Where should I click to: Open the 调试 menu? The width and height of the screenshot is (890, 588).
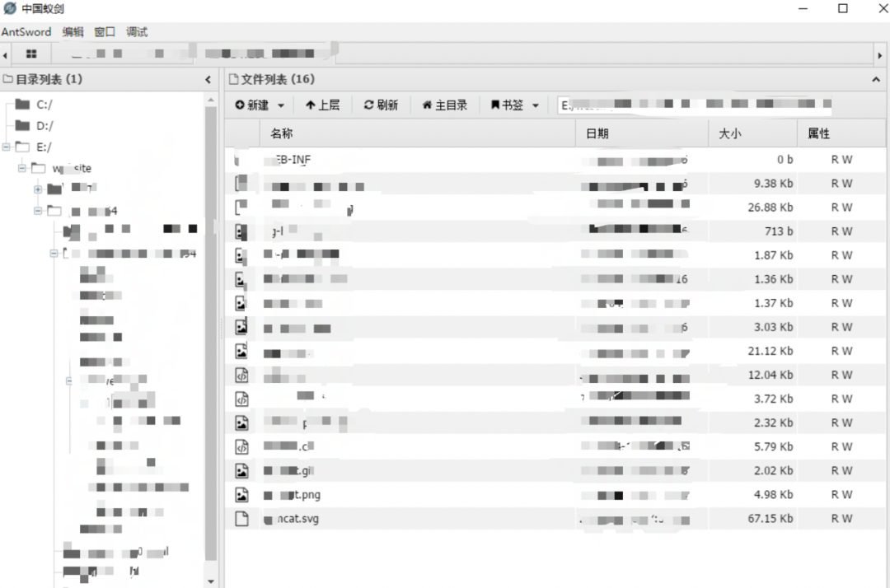pyautogui.click(x=137, y=32)
